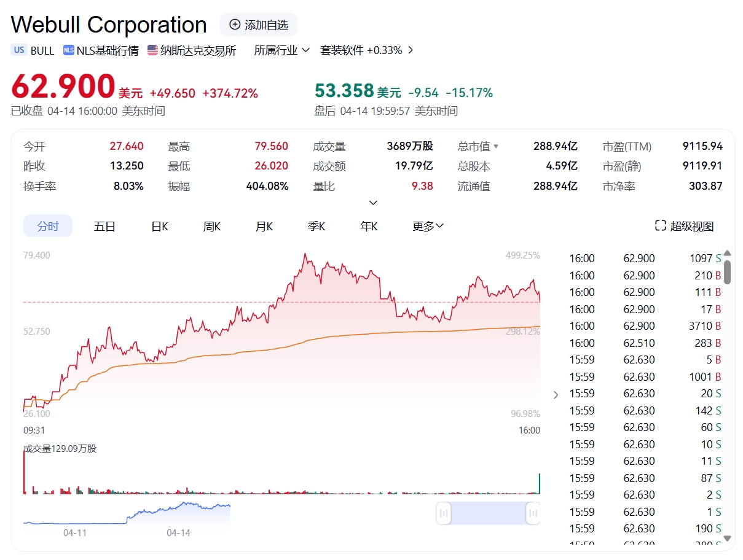Click the US flag icon beside 纳斯达克交易所
The image size is (743, 560).
pyautogui.click(x=152, y=50)
